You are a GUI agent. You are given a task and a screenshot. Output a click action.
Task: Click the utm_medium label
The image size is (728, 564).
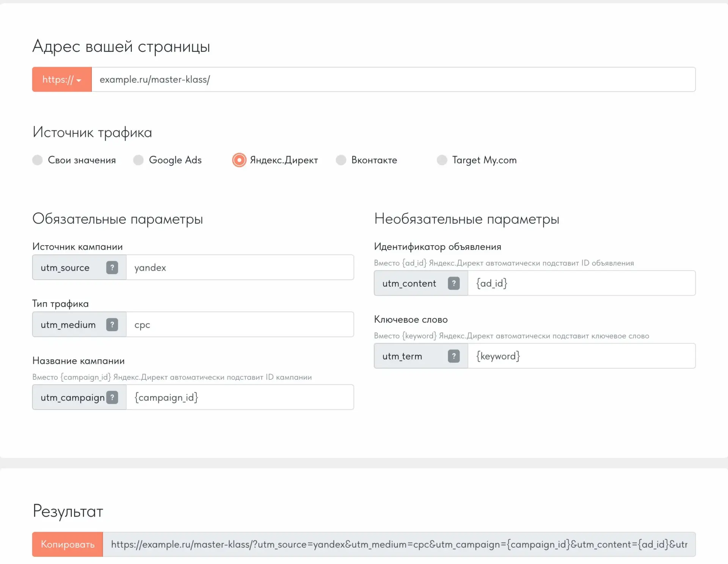coord(68,325)
